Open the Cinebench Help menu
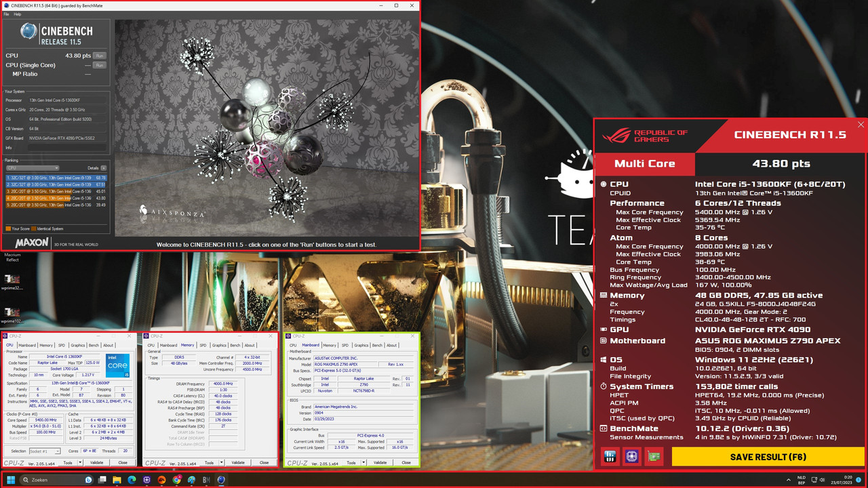Viewport: 868px width, 488px height. tap(18, 14)
